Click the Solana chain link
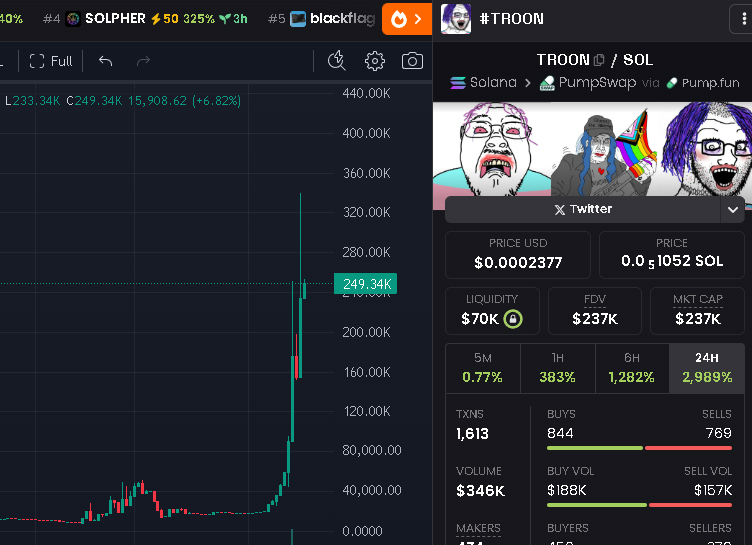 tap(483, 83)
